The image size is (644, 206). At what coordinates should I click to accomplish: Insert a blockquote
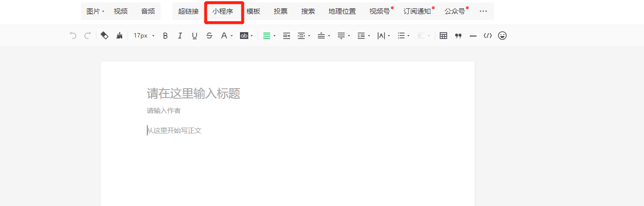tap(458, 36)
